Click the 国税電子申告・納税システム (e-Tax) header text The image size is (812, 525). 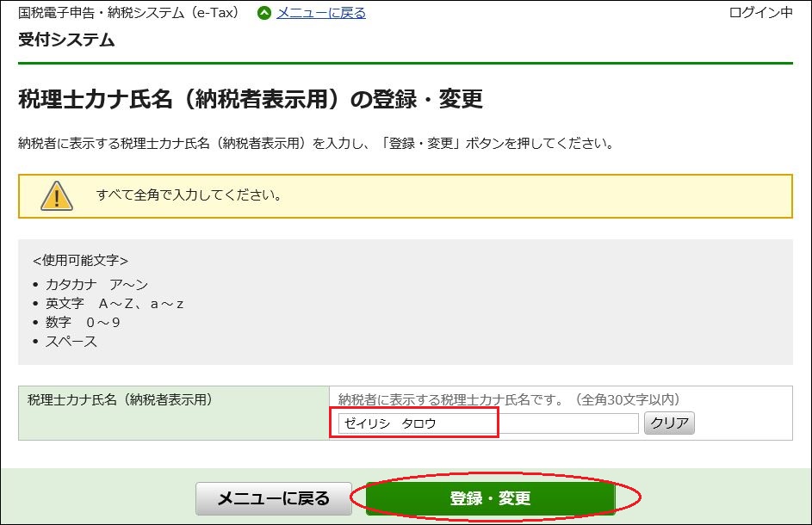point(129,13)
